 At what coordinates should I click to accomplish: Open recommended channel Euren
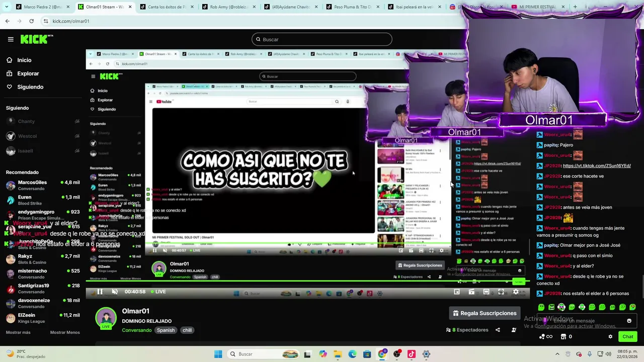click(43, 200)
